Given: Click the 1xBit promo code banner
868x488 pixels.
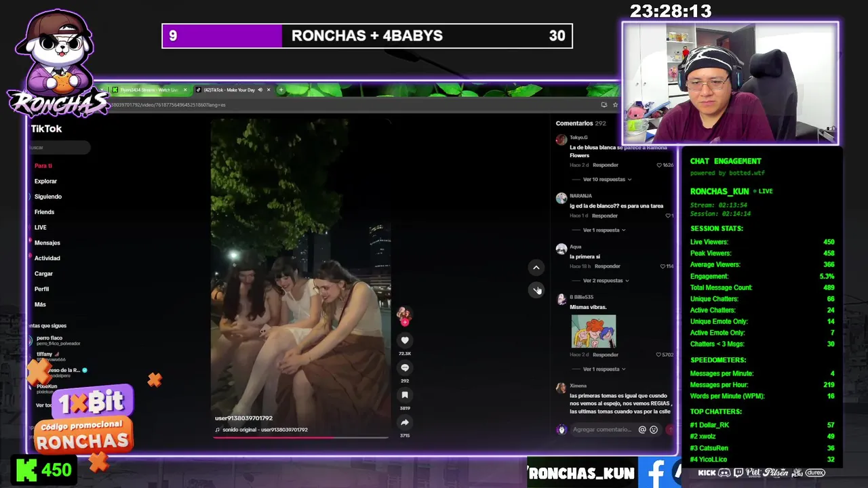Looking at the screenshot, I should (85, 420).
